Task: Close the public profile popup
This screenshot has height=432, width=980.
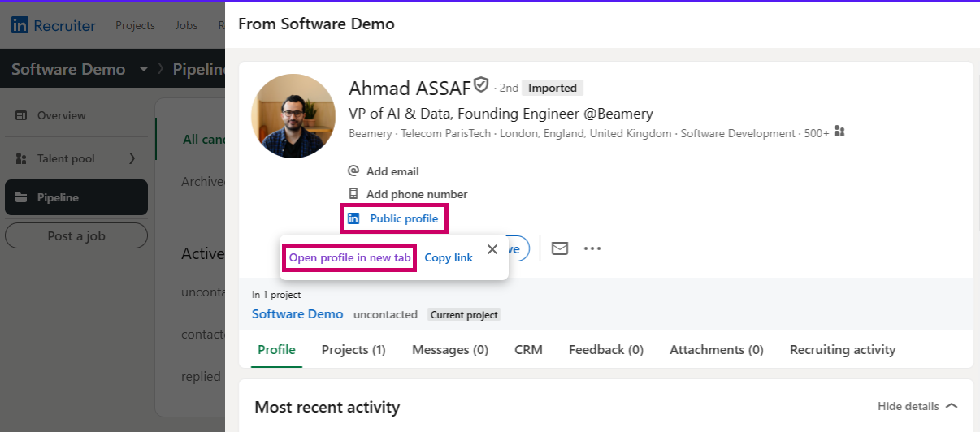Action: point(492,249)
